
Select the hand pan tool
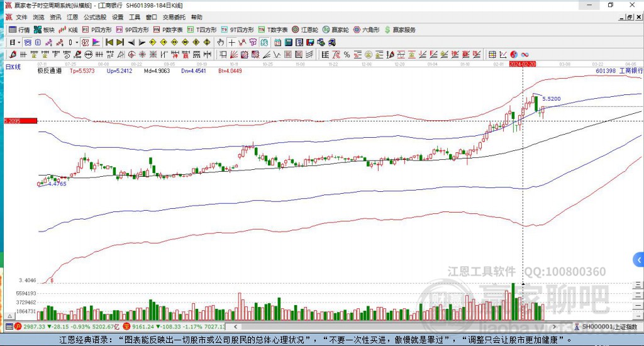221,42
